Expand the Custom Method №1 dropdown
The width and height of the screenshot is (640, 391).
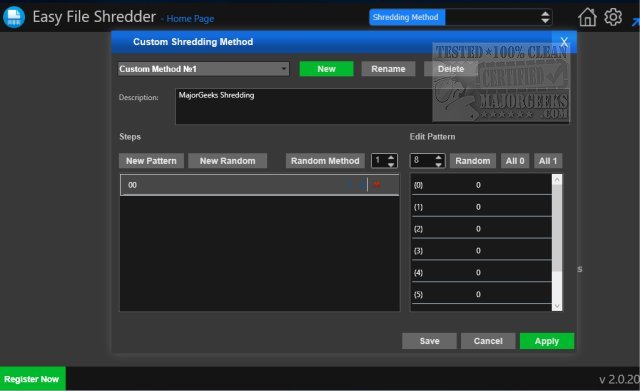(284, 69)
